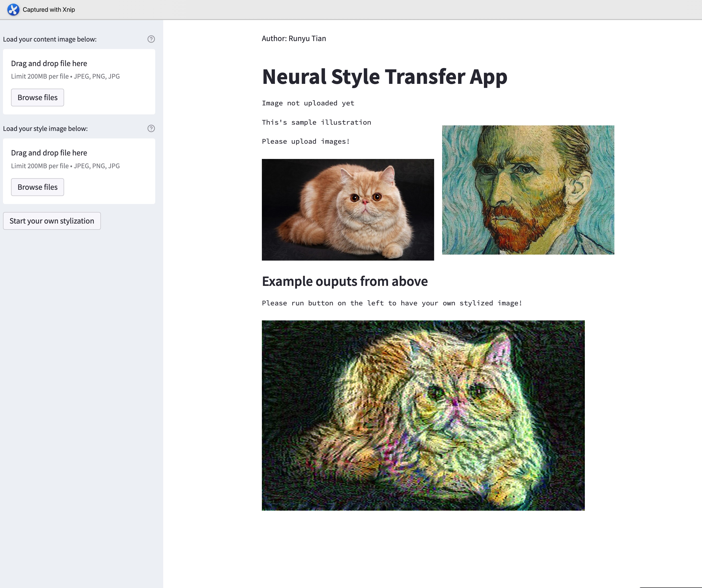Click the help icon beside content image label
The image size is (702, 588).
[x=151, y=39]
